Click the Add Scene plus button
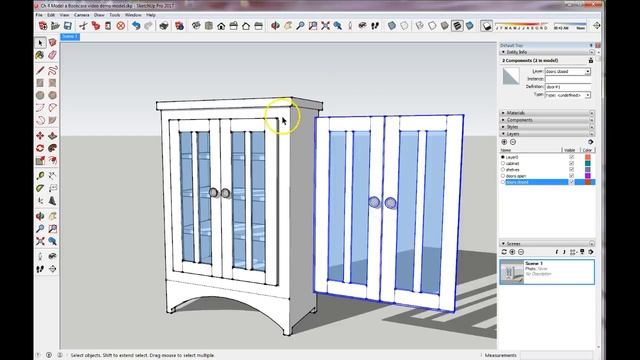Image resolution: width=640 pixels, height=360 pixels. coord(513,252)
